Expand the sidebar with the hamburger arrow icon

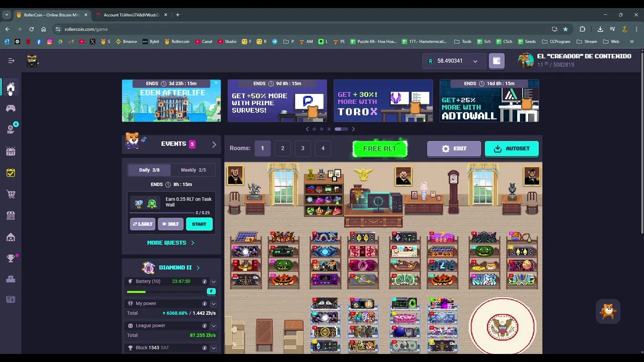[11, 60]
